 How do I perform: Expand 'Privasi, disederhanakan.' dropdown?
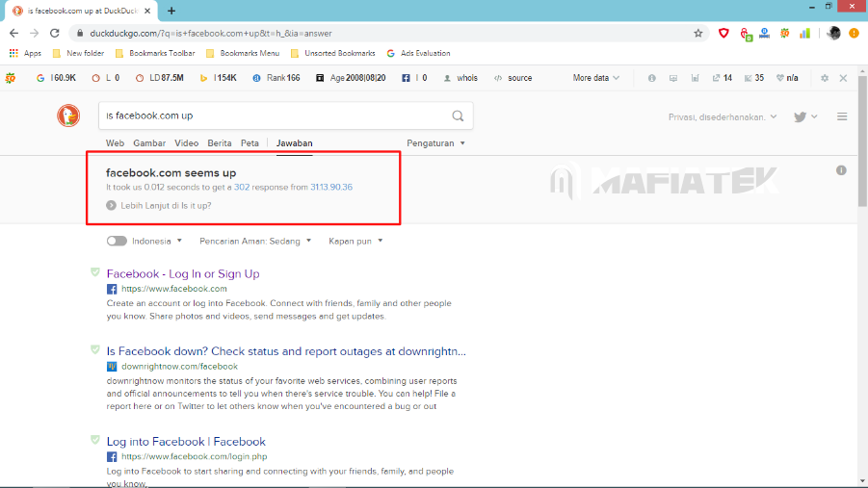click(723, 116)
